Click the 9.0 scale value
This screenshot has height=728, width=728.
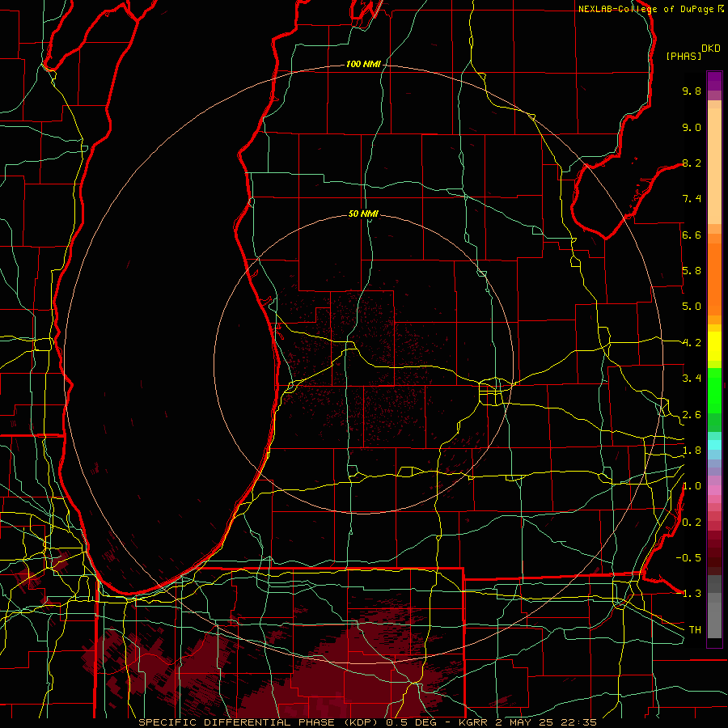(692, 127)
